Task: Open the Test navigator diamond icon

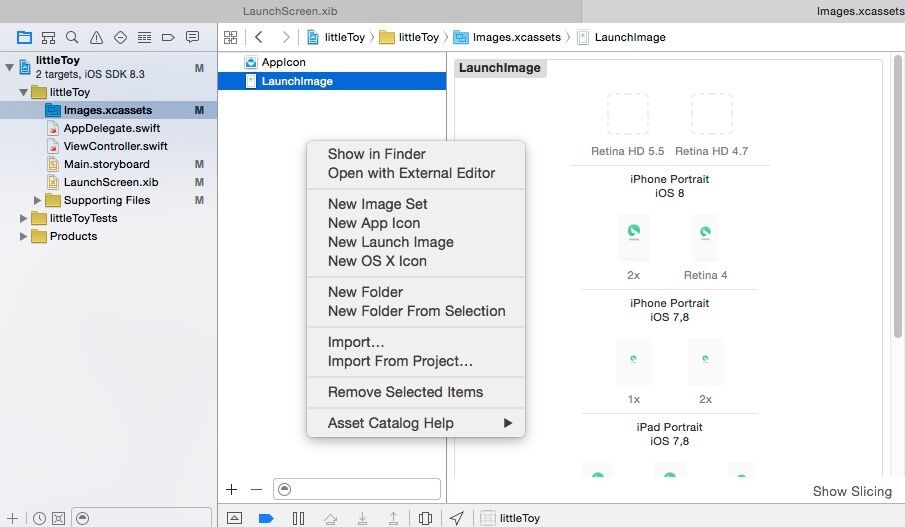Action: pos(120,38)
